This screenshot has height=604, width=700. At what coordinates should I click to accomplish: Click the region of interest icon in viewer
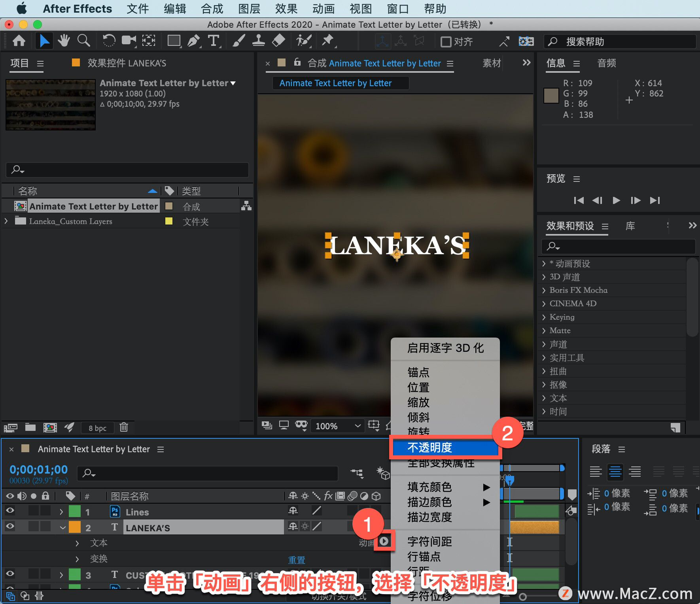tap(374, 425)
